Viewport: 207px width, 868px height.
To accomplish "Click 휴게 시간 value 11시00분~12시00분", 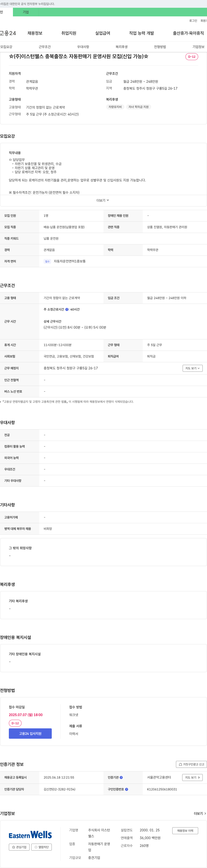I will 57,345.
